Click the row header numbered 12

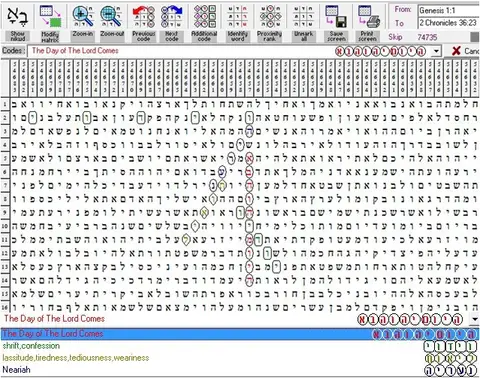(5, 253)
